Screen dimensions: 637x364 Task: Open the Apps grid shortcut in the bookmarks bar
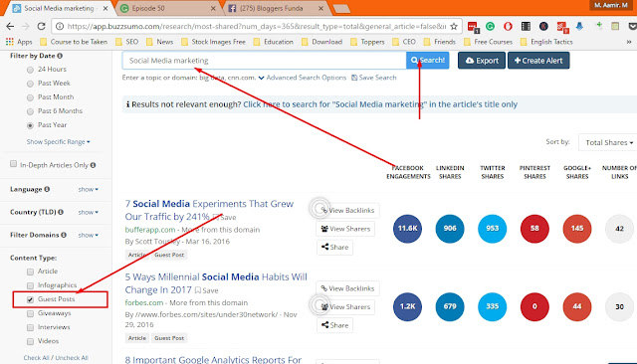(19, 42)
